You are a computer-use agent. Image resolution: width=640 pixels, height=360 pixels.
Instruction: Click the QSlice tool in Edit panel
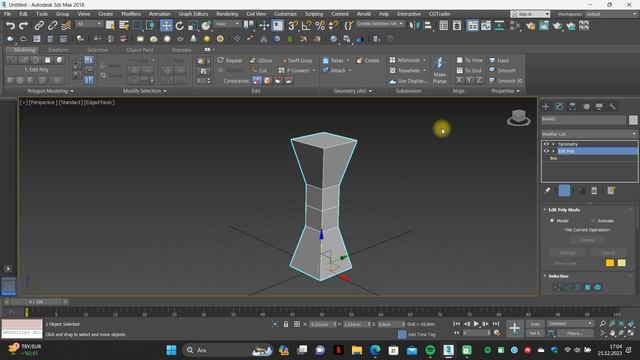coord(261,60)
